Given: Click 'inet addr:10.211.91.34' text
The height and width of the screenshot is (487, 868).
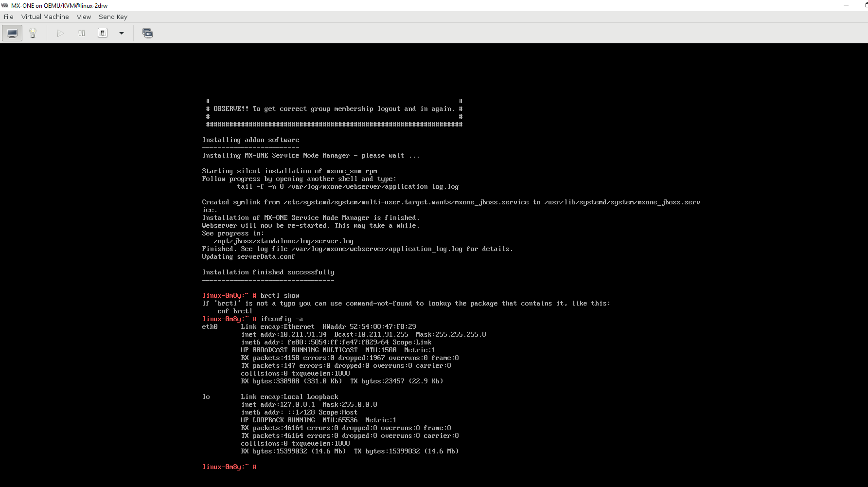Looking at the screenshot, I should (x=284, y=334).
